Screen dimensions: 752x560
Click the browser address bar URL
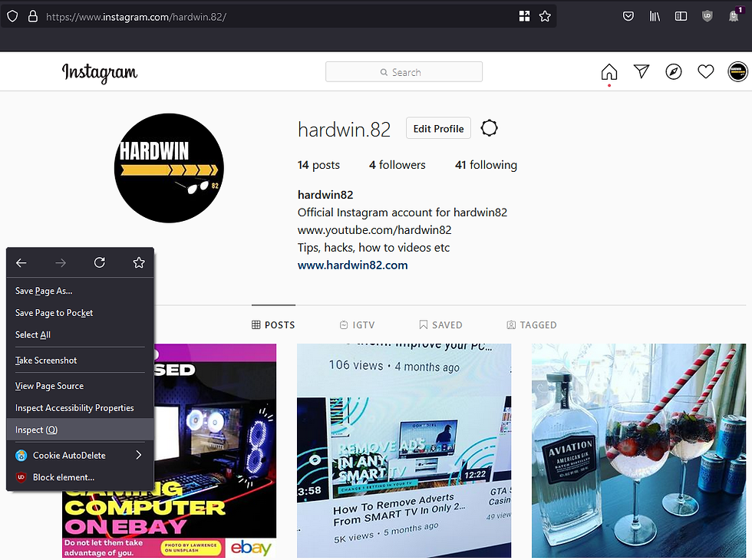coord(137,17)
